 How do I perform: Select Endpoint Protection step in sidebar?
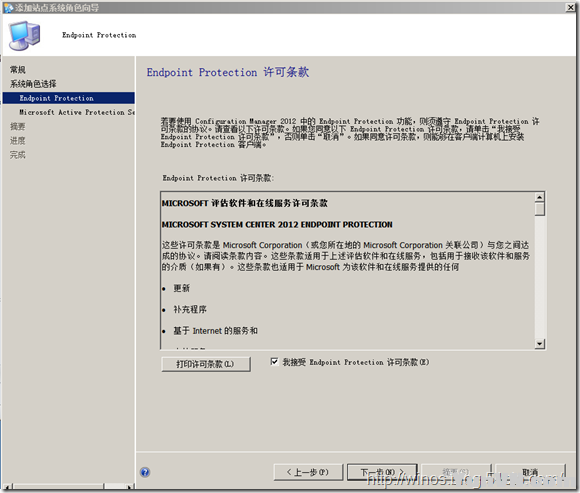coord(69,98)
